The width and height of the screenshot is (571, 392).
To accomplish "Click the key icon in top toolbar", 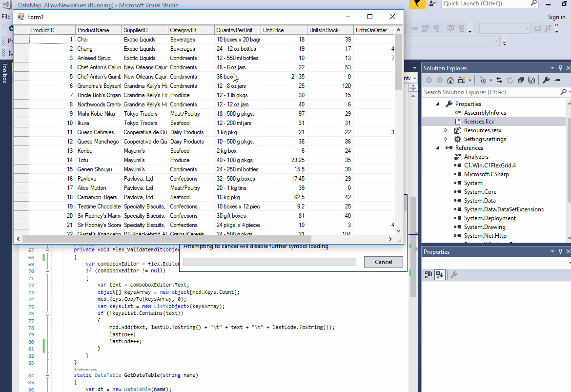I will pyautogui.click(x=414, y=28).
